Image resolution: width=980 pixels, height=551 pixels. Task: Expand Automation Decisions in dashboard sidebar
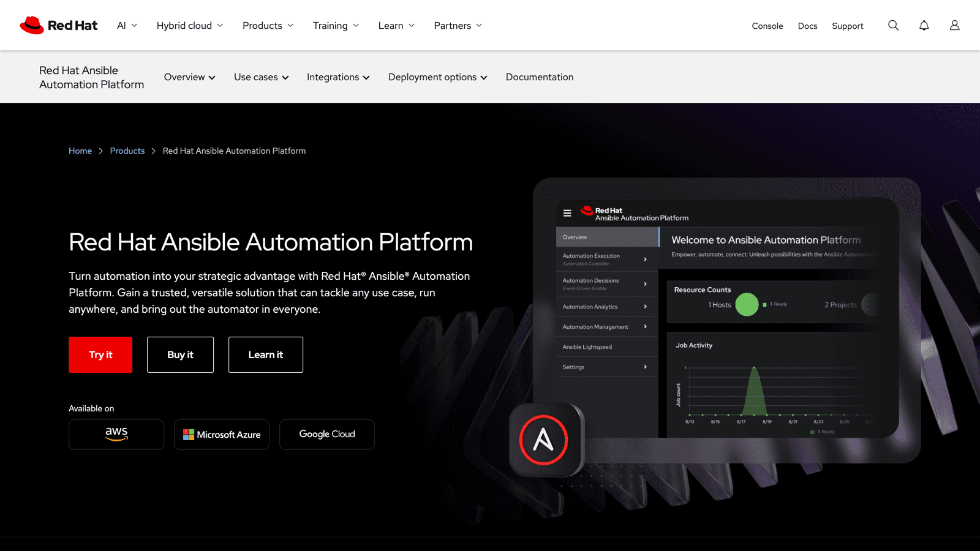tap(607, 283)
